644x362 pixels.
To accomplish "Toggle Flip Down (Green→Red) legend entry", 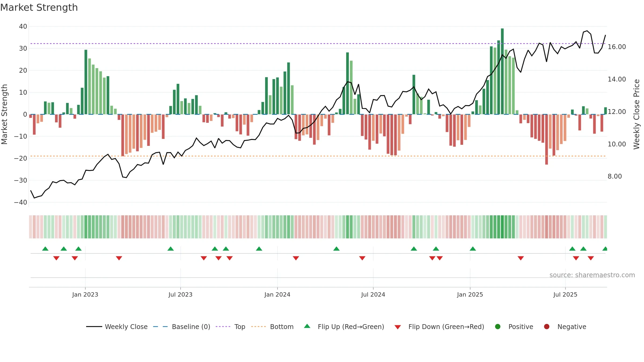I will (439, 327).
